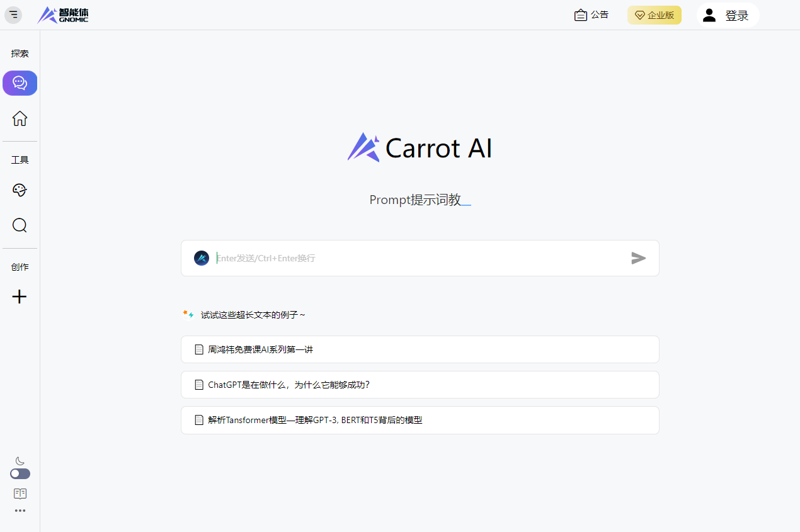Viewport: 800px width, 532px height.
Task: Click the 试试这些超长文本的例子 heading text
Action: [253, 315]
